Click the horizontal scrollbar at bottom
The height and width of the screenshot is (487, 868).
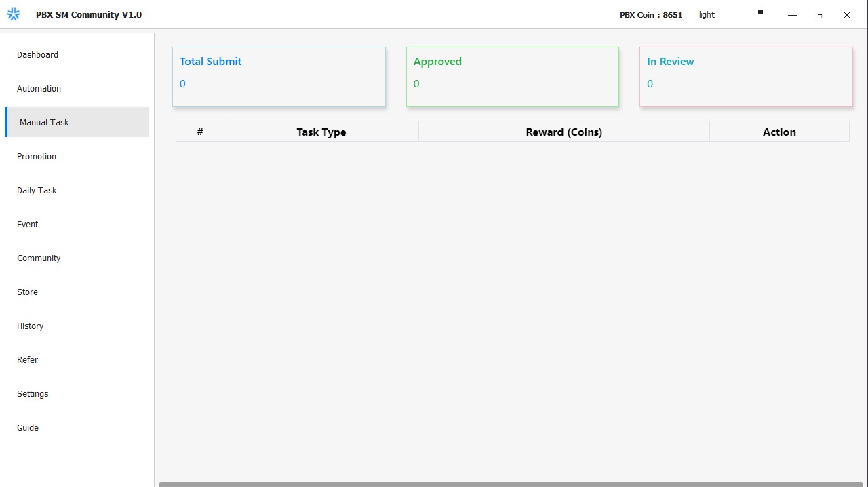pos(511,484)
